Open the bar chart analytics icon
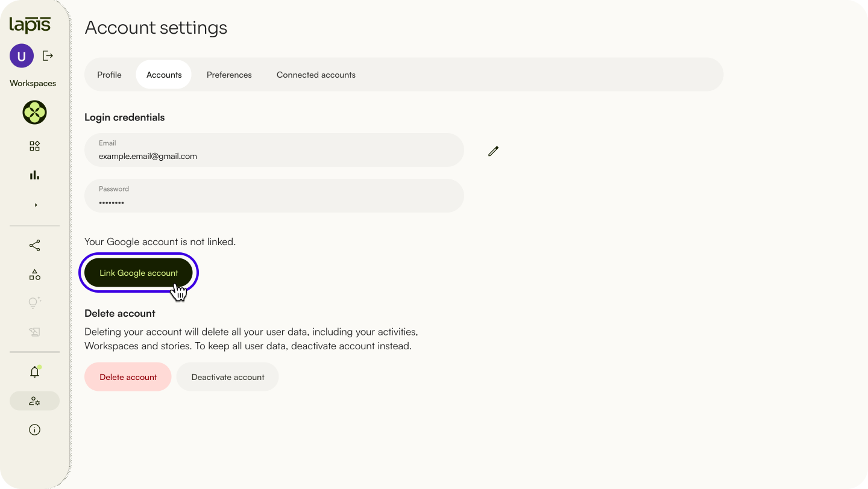Screen dimensions: 868x489 [x=34, y=175]
